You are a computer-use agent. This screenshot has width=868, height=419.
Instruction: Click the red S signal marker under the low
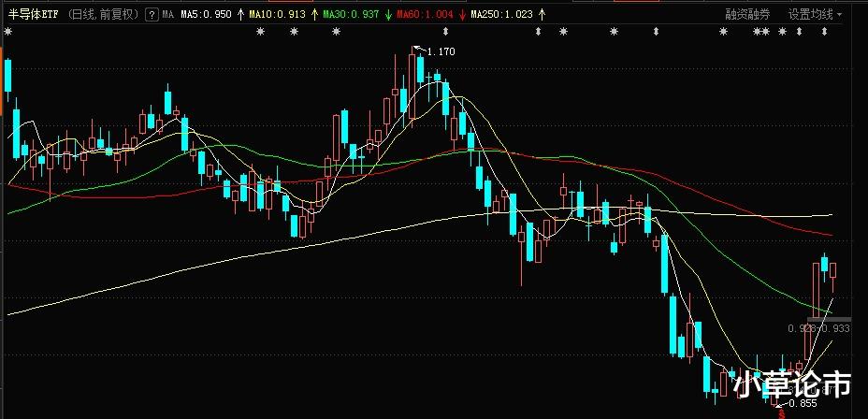(782, 412)
